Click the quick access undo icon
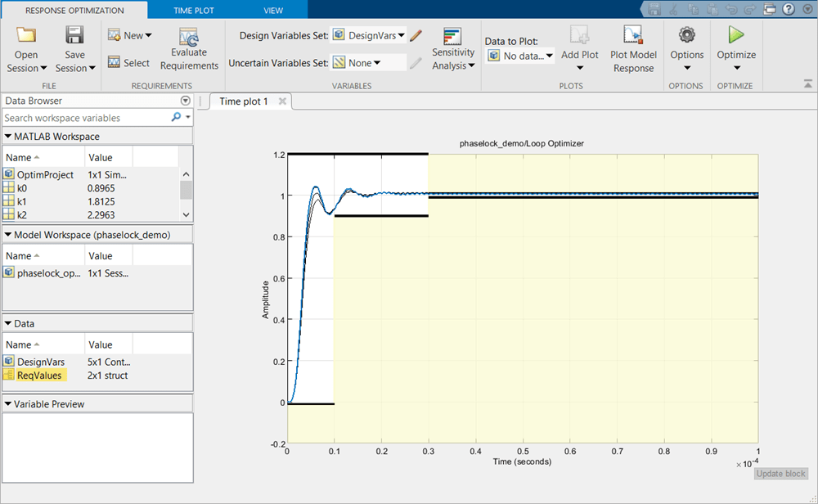This screenshot has width=818, height=504. (x=731, y=9)
